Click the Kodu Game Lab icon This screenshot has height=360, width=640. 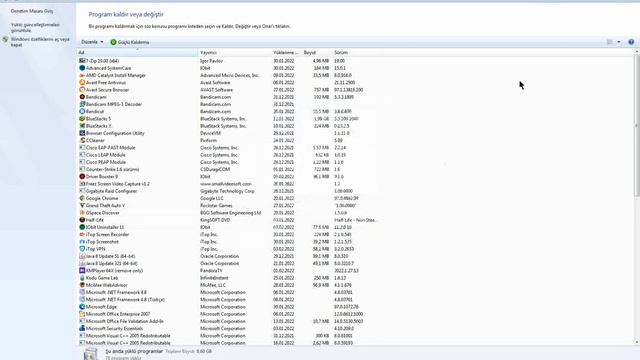[x=82, y=278]
